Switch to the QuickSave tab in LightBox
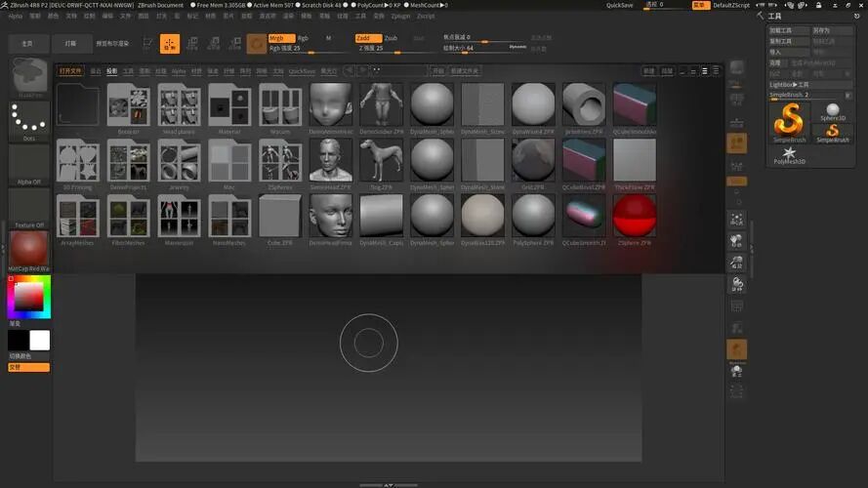 [302, 71]
